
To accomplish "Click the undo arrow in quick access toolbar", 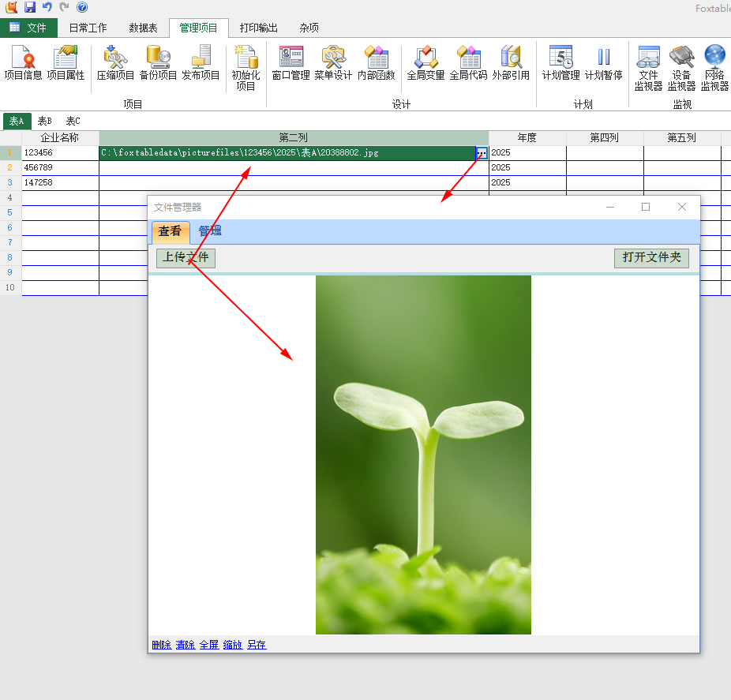I will click(x=47, y=7).
